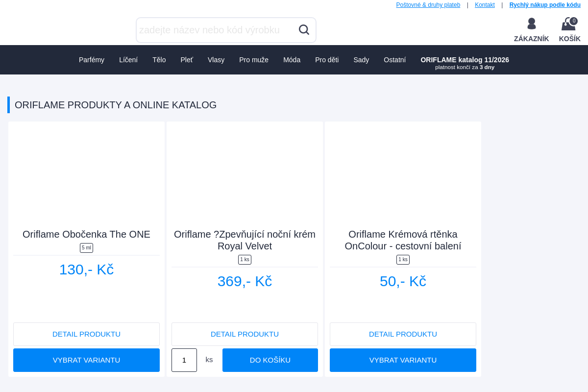Open Poštovné & druhy plateb link
This screenshot has width=588, height=392.
coord(428,5)
